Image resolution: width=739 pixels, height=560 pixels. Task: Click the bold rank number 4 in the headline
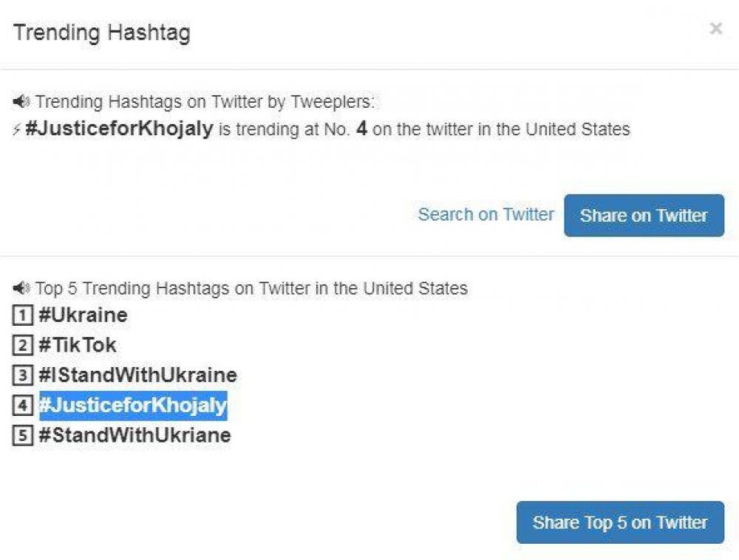(x=361, y=129)
